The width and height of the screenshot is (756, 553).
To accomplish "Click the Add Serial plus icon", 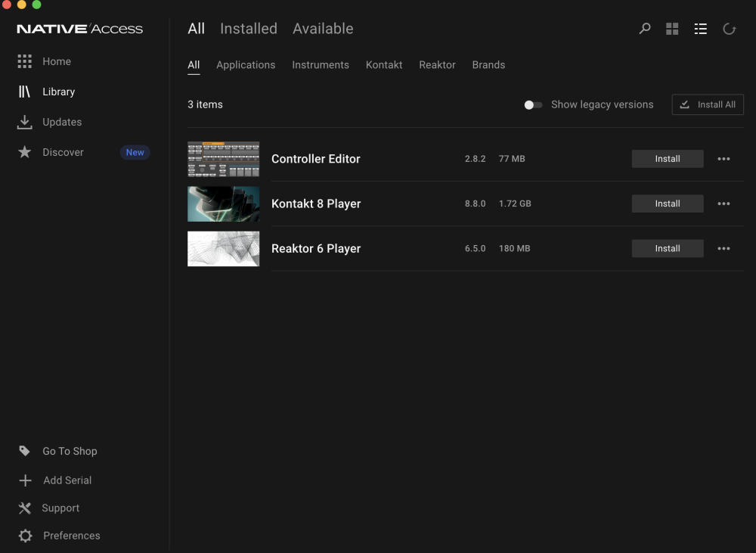I will click(x=25, y=480).
